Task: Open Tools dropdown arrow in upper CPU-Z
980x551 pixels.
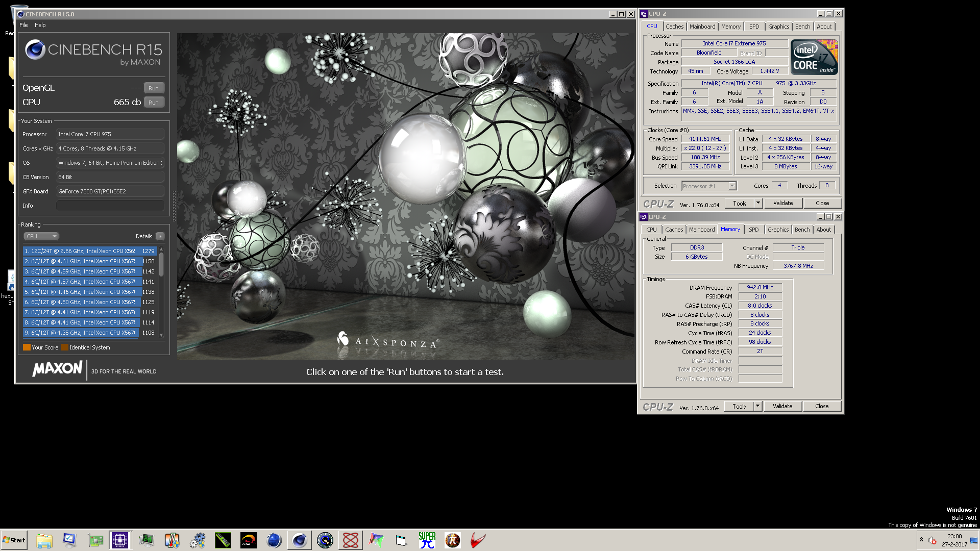Action: [758, 203]
